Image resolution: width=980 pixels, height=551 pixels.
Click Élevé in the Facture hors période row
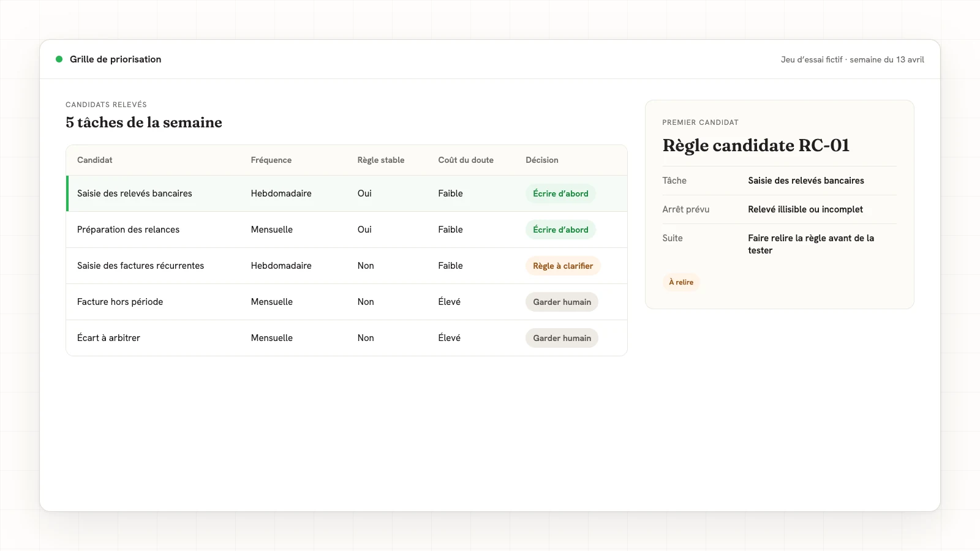[450, 302]
